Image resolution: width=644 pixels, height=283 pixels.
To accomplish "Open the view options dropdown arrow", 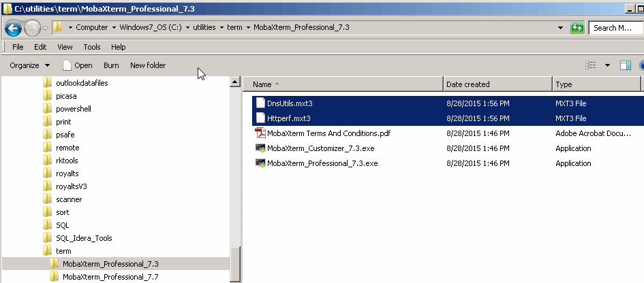I will (607, 65).
